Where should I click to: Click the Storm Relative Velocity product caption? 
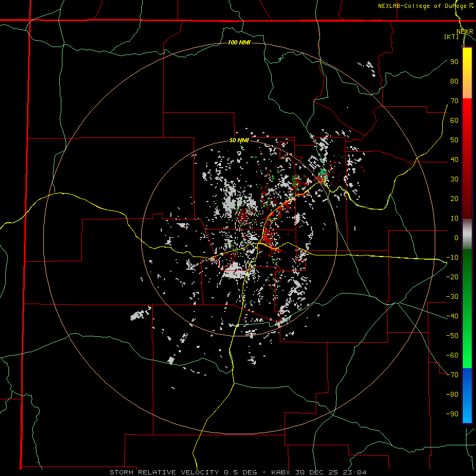click(237, 472)
